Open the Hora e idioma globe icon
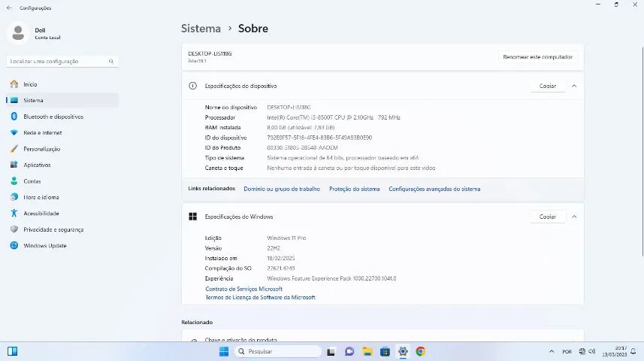Viewport: 644px width, 361px height. tap(14, 197)
